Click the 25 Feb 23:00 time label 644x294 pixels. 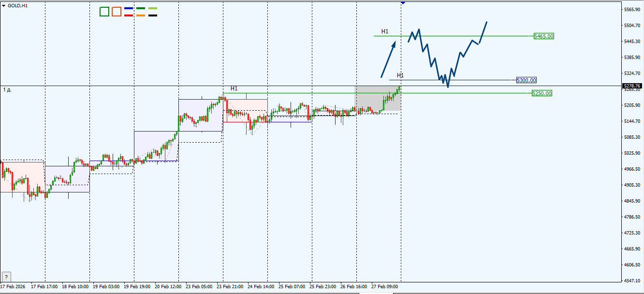pos(323,287)
